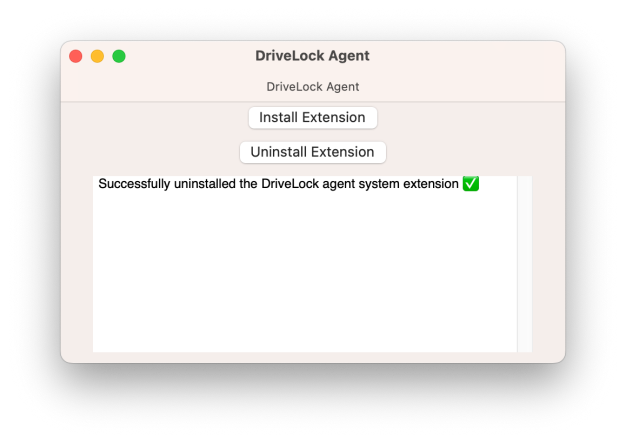The image size is (626, 443).
Task: Click the bold DriveLock Agent window title
Action: 313,56
